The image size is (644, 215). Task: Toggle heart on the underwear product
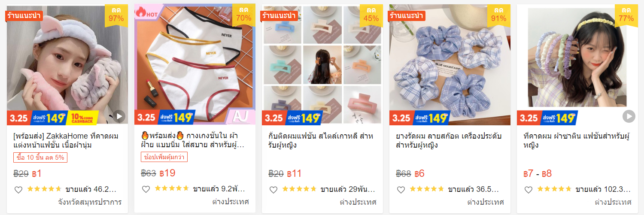pyautogui.click(x=146, y=189)
